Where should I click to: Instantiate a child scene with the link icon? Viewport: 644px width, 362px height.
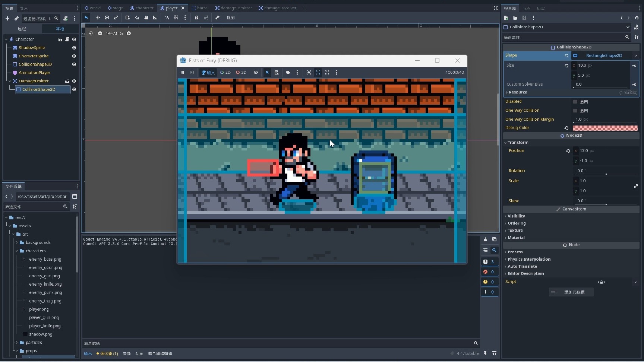(x=16, y=18)
